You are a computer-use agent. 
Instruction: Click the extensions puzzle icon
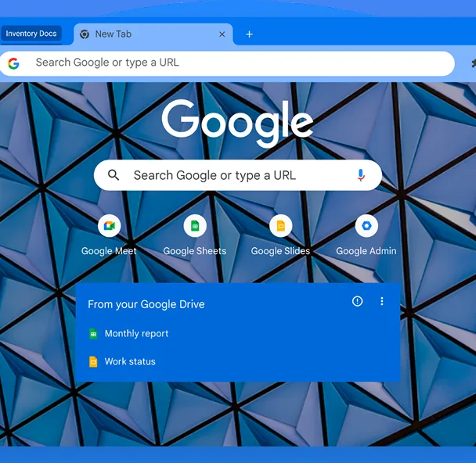click(x=473, y=63)
